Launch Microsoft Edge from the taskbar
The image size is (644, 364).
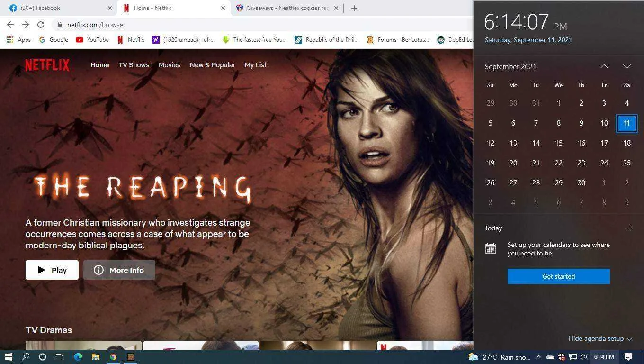click(x=78, y=357)
